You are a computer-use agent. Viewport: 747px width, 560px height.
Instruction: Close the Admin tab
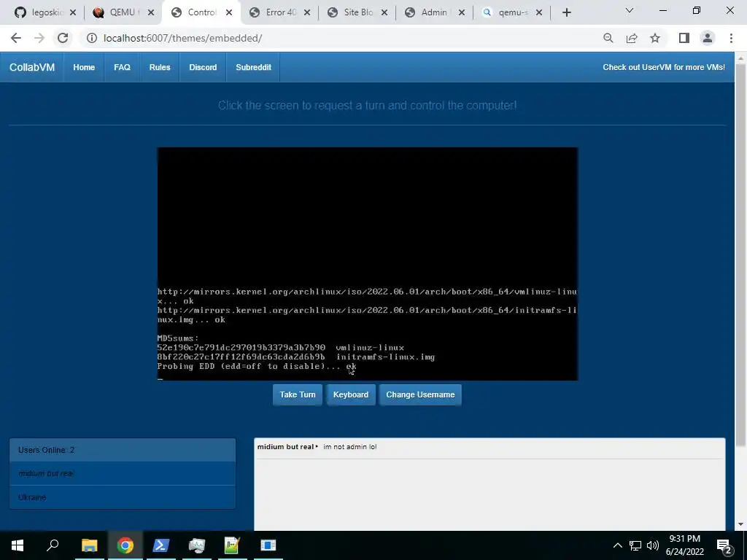tap(462, 13)
